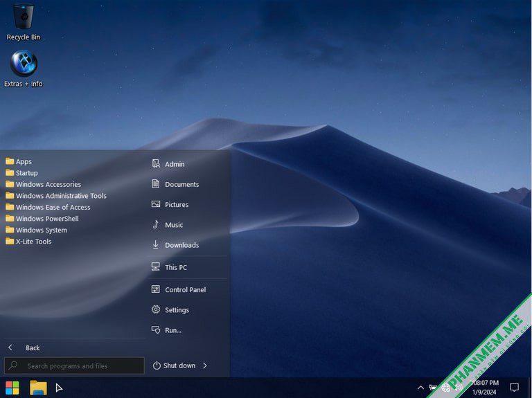Click the Back chevron arrow
The width and height of the screenshot is (532, 398).
[x=10, y=347]
